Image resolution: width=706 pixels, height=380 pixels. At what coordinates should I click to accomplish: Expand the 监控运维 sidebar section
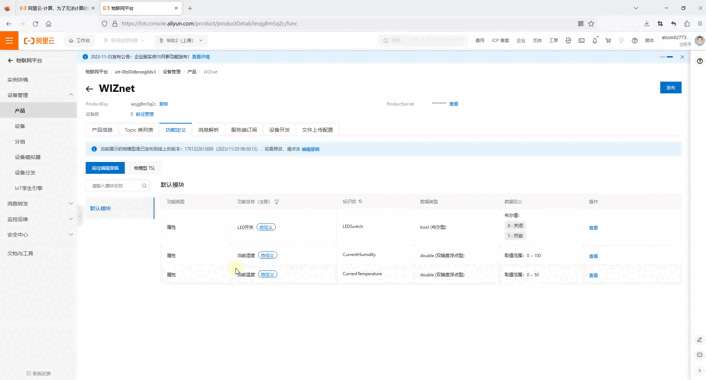click(x=71, y=219)
